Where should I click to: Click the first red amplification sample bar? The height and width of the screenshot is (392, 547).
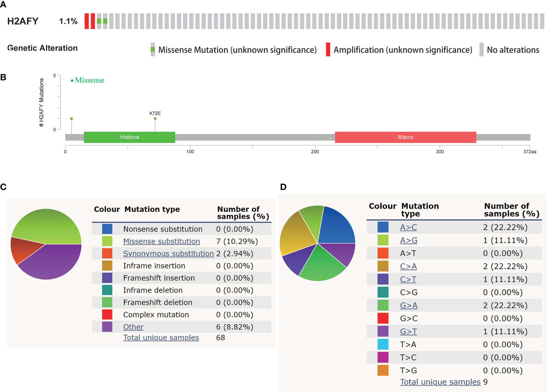(x=87, y=21)
